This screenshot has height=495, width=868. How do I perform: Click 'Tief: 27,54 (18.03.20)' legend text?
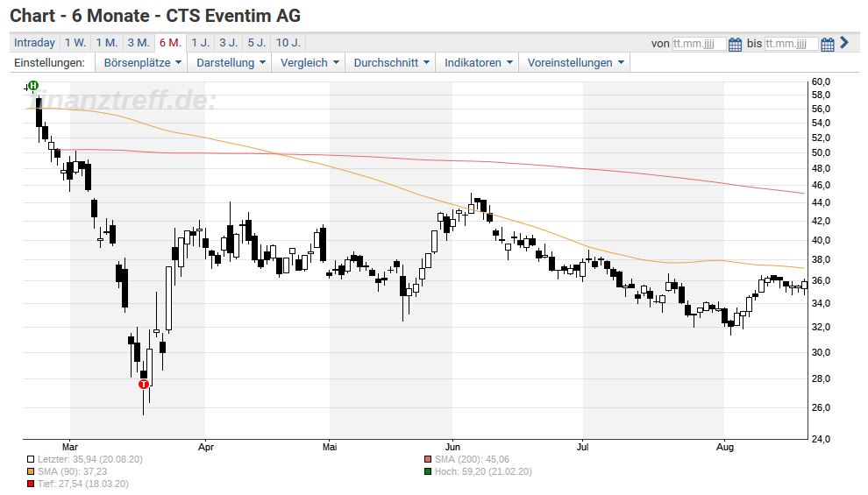click(83, 484)
